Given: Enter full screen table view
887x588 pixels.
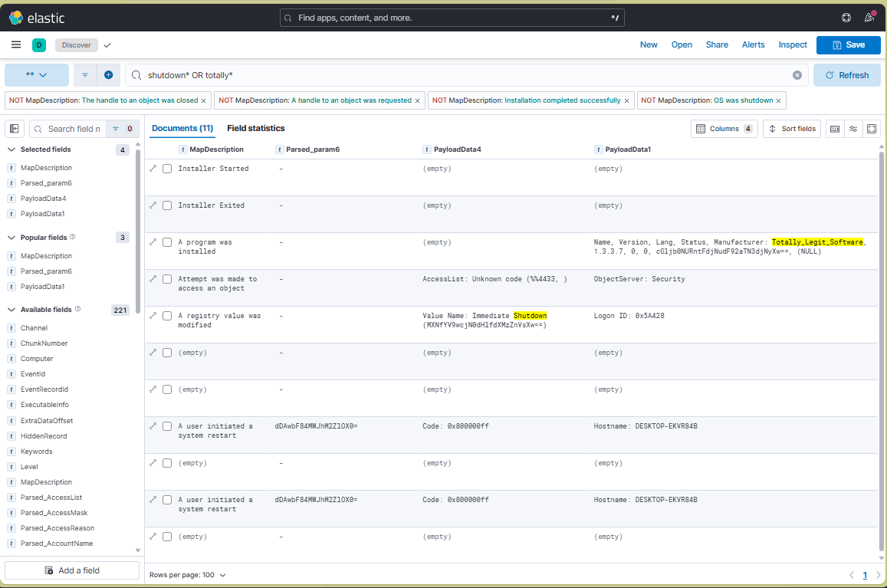Looking at the screenshot, I should pyautogui.click(x=872, y=129).
